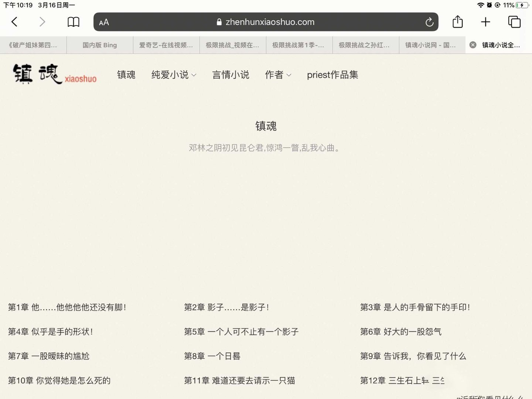Switch to the 国内版 Bing tab
The width and height of the screenshot is (532, 399).
pos(99,45)
